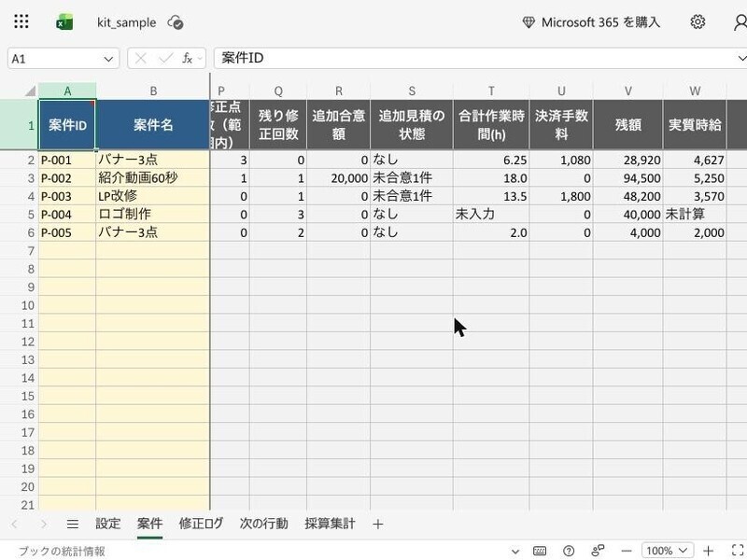Open the insert function fx button
Image resolution: width=747 pixels, height=560 pixels.
(188, 59)
